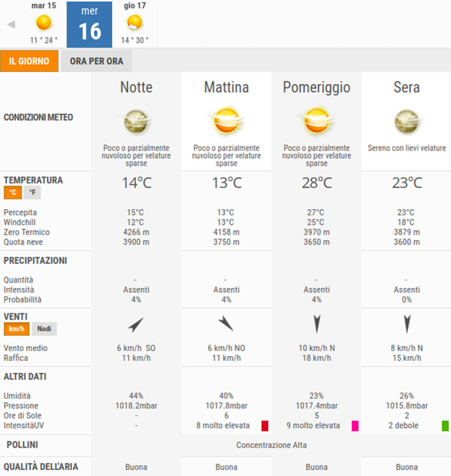The width and height of the screenshot is (451, 476).
Task: Click the Notte SO wind direction arrow
Action: click(135, 325)
